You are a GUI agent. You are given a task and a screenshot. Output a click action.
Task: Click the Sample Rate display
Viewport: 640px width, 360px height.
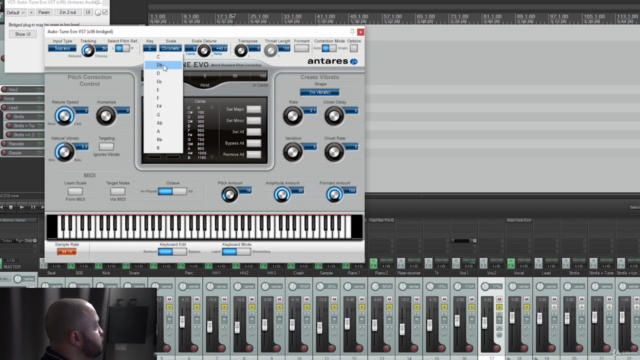pos(67,252)
